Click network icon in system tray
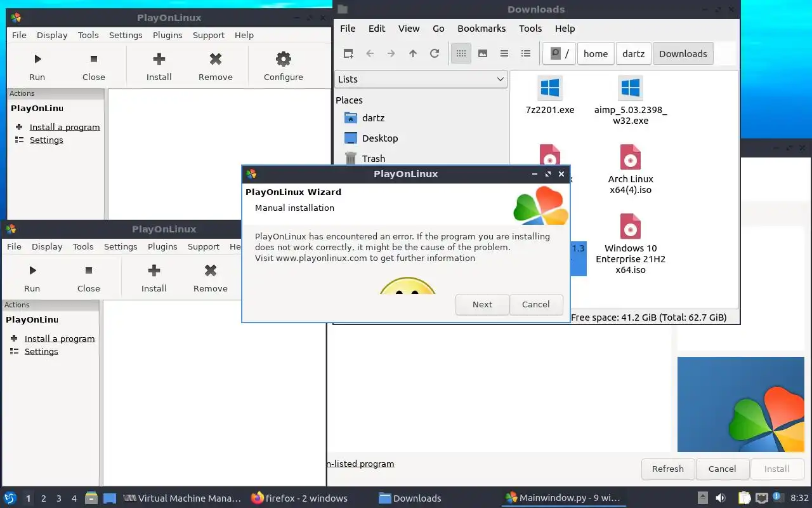 pos(762,498)
